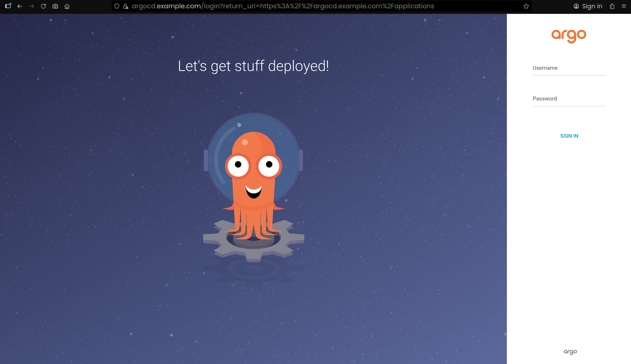Screen dimensions: 631x364
Task: Click the orange argo logo
Action: pyautogui.click(x=569, y=36)
